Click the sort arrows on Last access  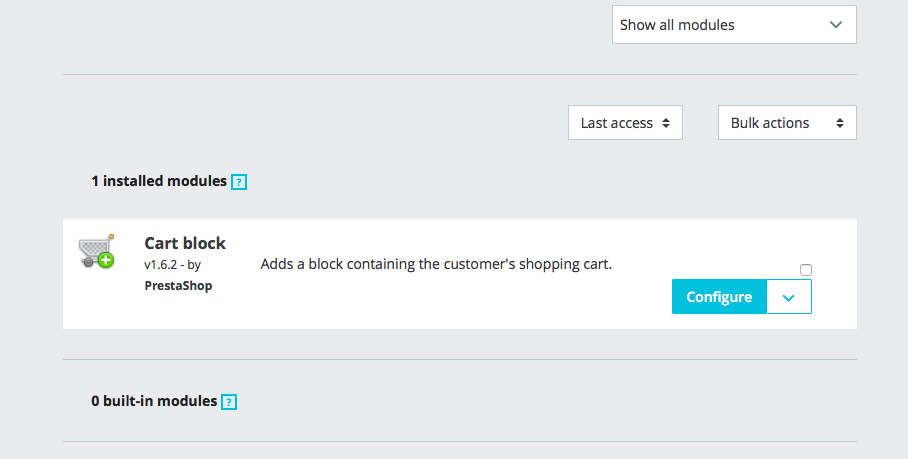coord(665,123)
